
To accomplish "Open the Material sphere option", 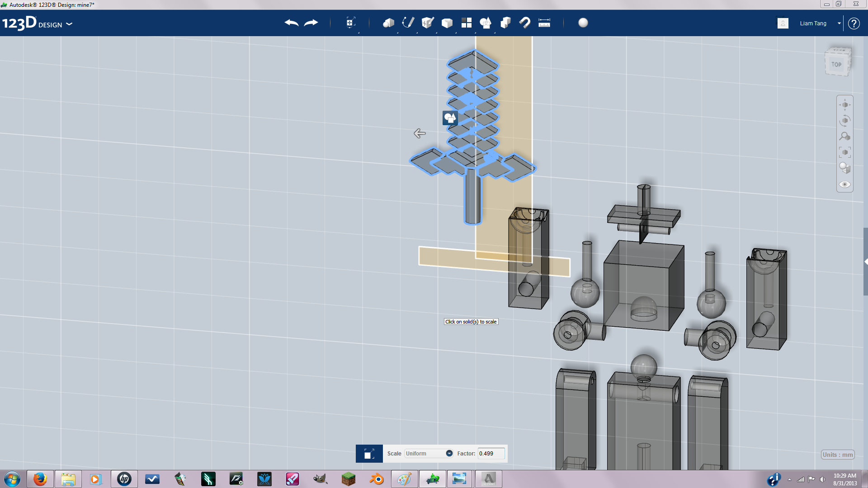I will (x=583, y=23).
